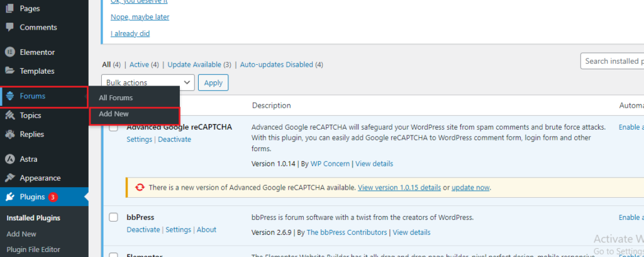View details for bbPress plugin
Image resolution: width=644 pixels, height=257 pixels.
[x=411, y=232]
